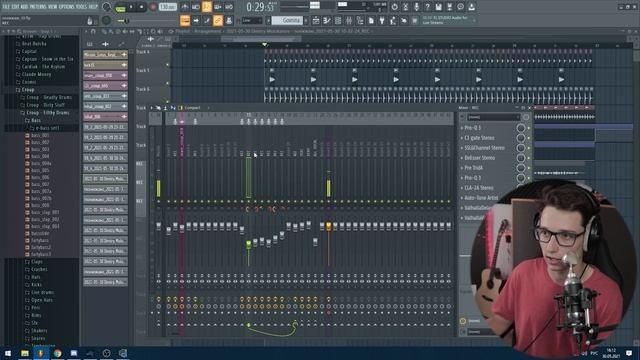Viewport: 640px width, 360px height.
Task: Expand Croup - Deadly Drums folder
Action: 46,98
